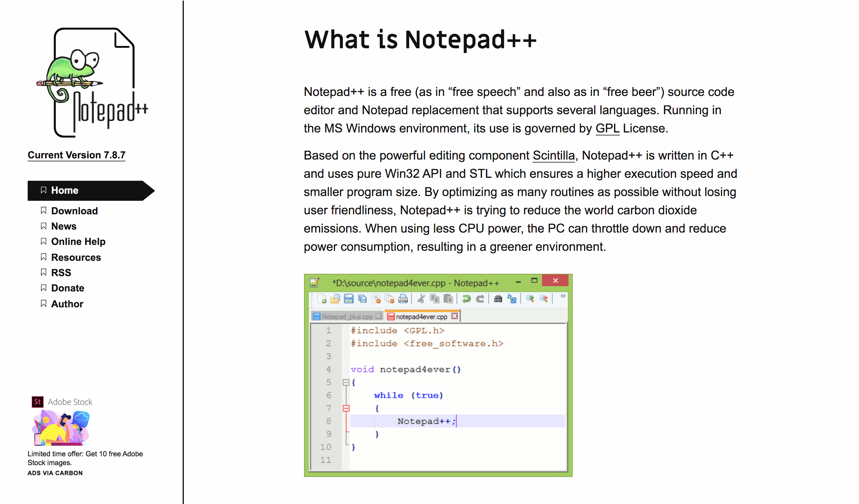Click the Replace icon in toolbar
This screenshot has width=859, height=504.
(512, 299)
